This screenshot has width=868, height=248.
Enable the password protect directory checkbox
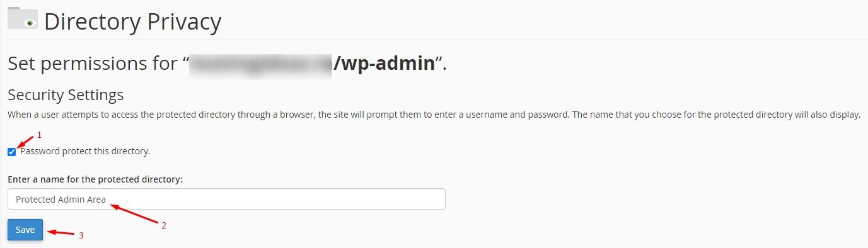[11, 152]
